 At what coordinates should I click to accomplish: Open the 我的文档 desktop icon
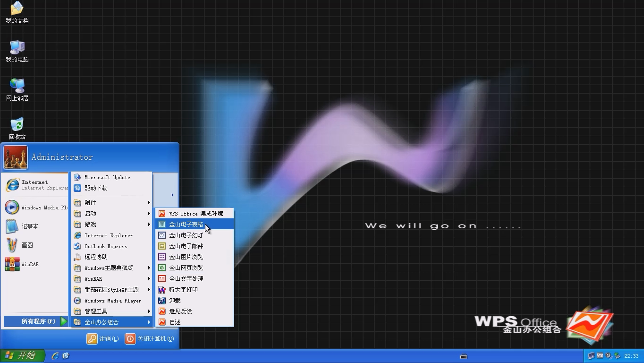pyautogui.click(x=17, y=12)
